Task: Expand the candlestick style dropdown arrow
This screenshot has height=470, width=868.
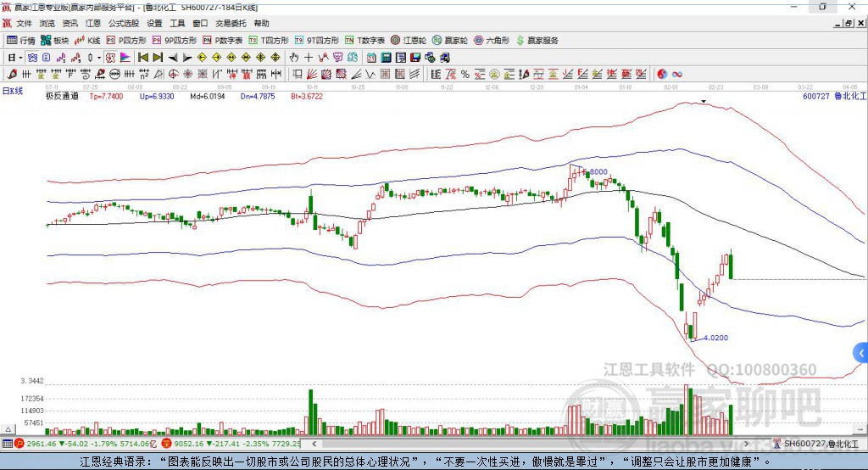Action: pyautogui.click(x=99, y=58)
